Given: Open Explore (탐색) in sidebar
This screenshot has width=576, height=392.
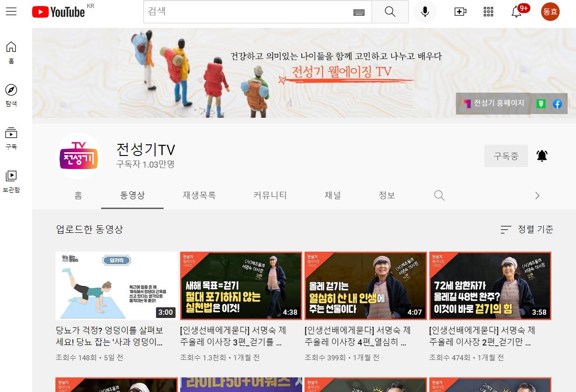Looking at the screenshot, I should pos(11,95).
